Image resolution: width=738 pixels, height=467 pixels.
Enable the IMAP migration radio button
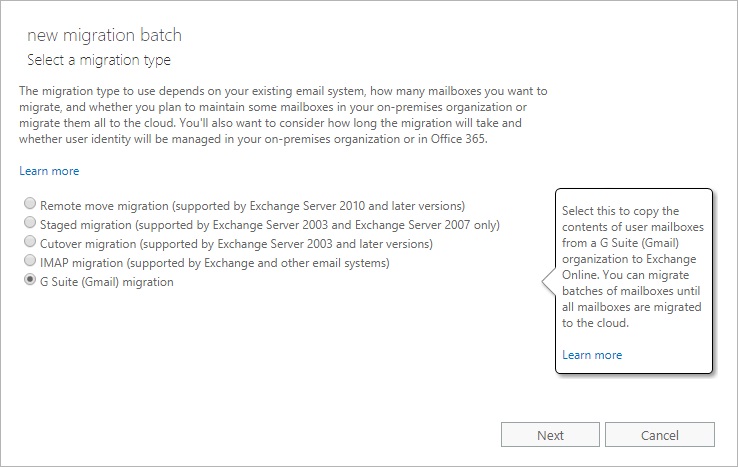tap(29, 263)
